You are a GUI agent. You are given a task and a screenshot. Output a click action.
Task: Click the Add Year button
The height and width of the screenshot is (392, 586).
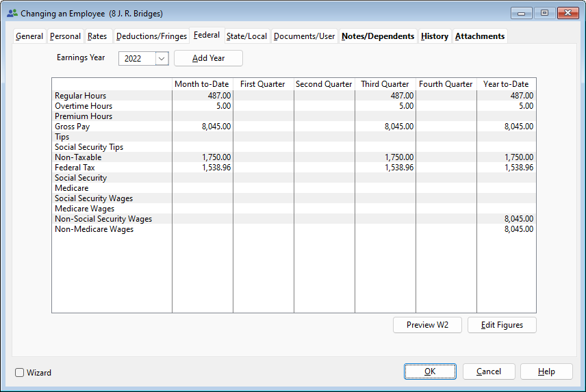(x=208, y=59)
